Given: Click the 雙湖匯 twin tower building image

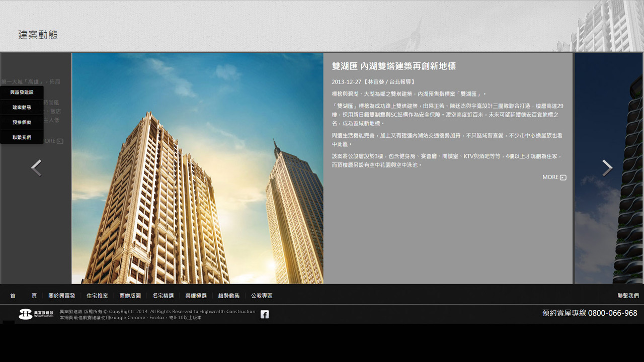Looking at the screenshot, I should pos(198,168).
